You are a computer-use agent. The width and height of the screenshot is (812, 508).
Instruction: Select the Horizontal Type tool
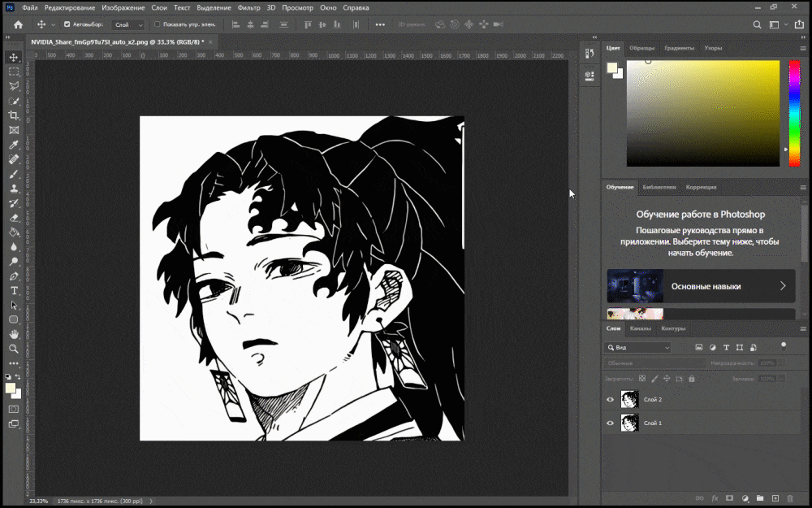click(x=14, y=291)
